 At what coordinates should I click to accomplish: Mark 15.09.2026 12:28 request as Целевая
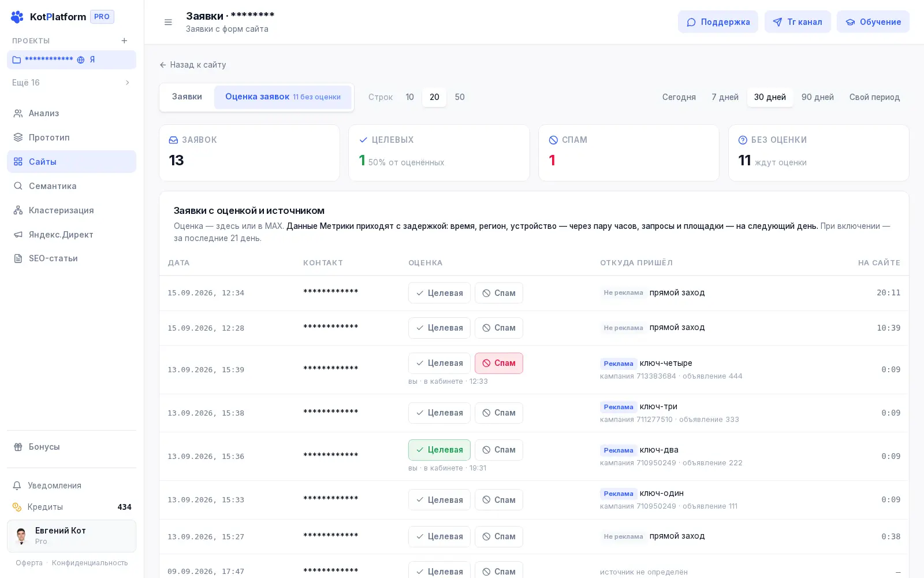pyautogui.click(x=439, y=328)
